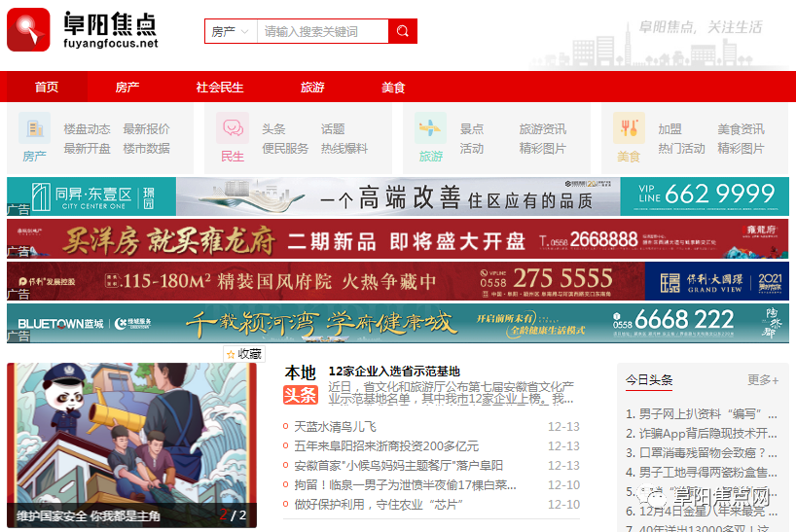Switch to the 社会民生 navigation tab

[220, 87]
